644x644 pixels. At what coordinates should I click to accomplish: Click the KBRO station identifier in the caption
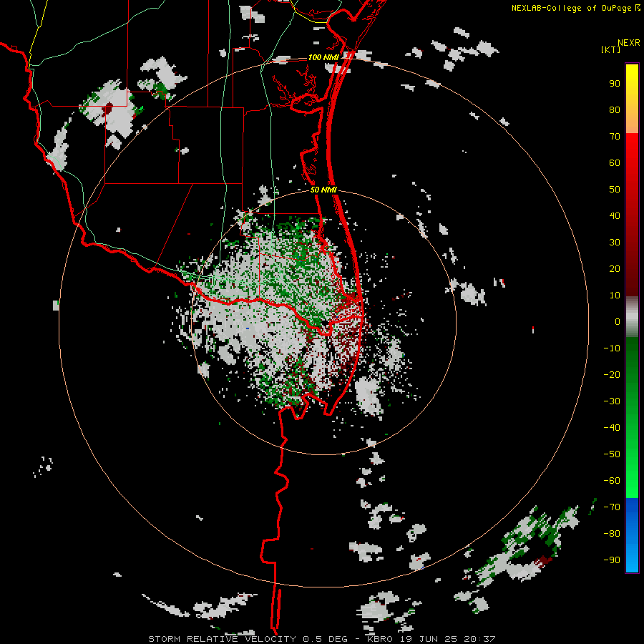(x=380, y=639)
